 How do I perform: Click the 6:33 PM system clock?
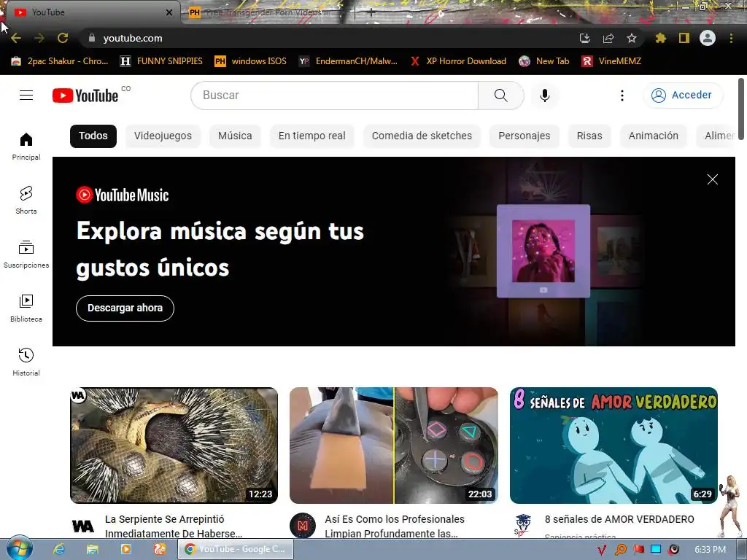tap(710, 550)
